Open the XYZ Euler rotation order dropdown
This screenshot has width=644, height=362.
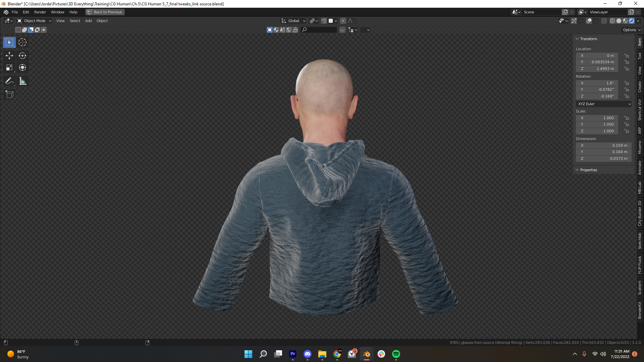[x=603, y=104]
